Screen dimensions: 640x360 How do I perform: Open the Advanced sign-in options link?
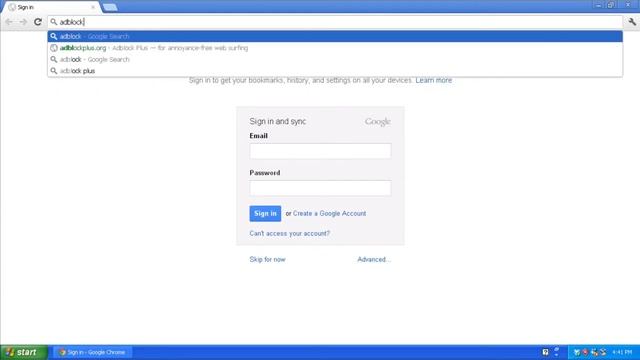click(x=374, y=260)
